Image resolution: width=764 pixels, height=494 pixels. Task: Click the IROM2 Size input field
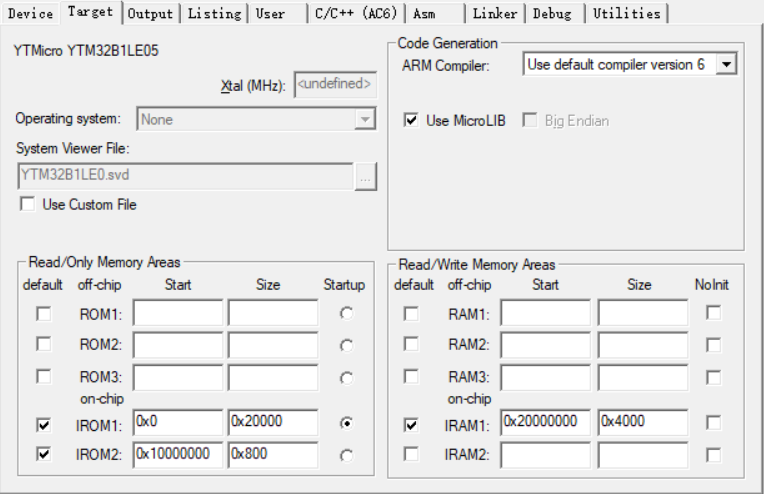coord(272,454)
